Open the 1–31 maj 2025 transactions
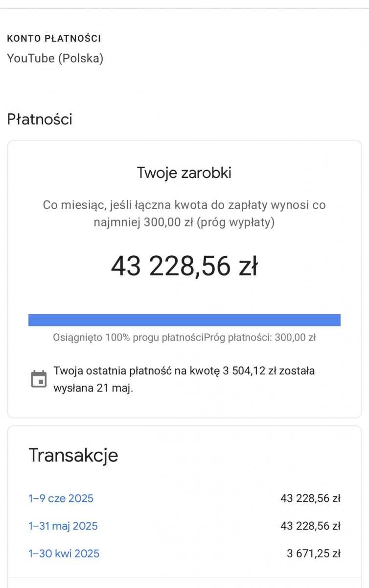This screenshot has width=369, height=588. pyautogui.click(x=63, y=526)
